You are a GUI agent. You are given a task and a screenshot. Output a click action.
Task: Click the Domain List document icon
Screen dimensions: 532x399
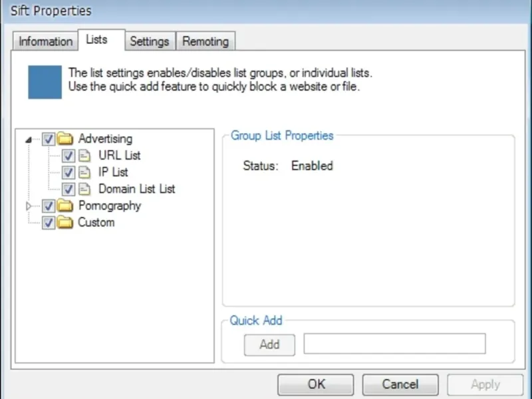[84, 189]
